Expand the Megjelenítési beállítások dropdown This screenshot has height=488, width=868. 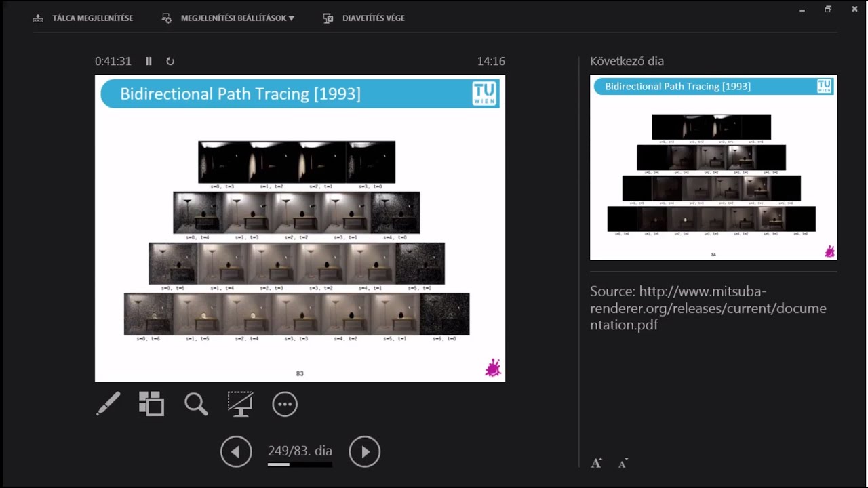[x=229, y=18]
